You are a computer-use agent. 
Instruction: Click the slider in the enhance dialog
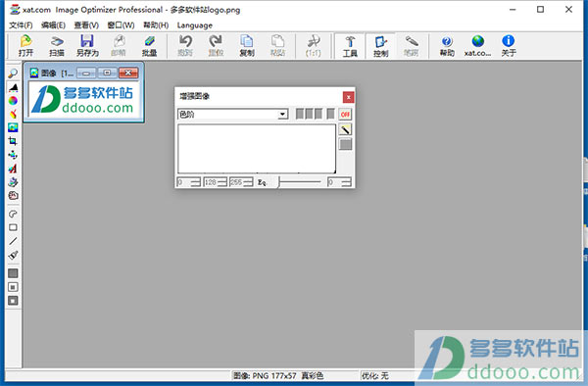299,182
